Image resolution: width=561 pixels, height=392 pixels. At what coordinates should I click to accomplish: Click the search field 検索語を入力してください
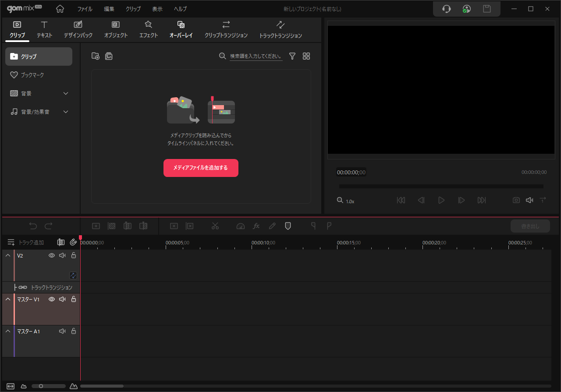click(x=256, y=56)
